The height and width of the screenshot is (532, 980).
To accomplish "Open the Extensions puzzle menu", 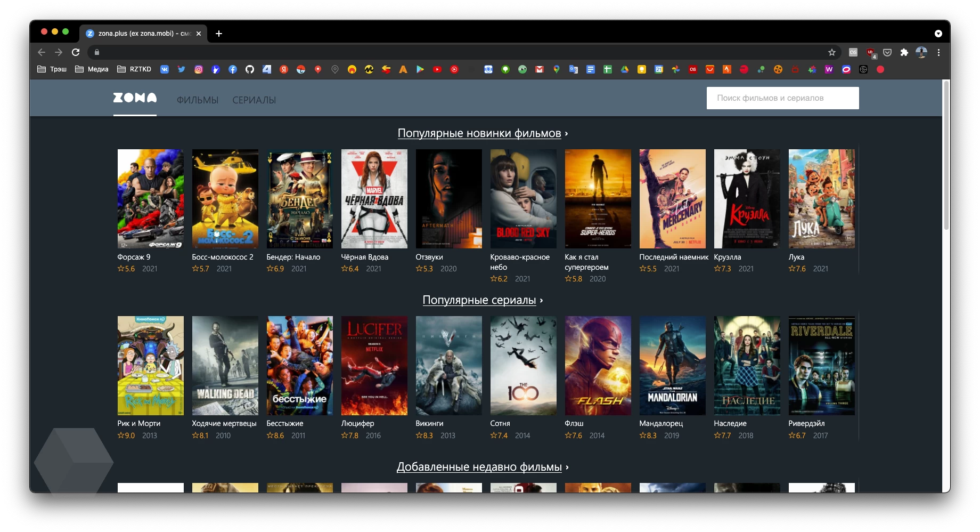I will pos(904,52).
